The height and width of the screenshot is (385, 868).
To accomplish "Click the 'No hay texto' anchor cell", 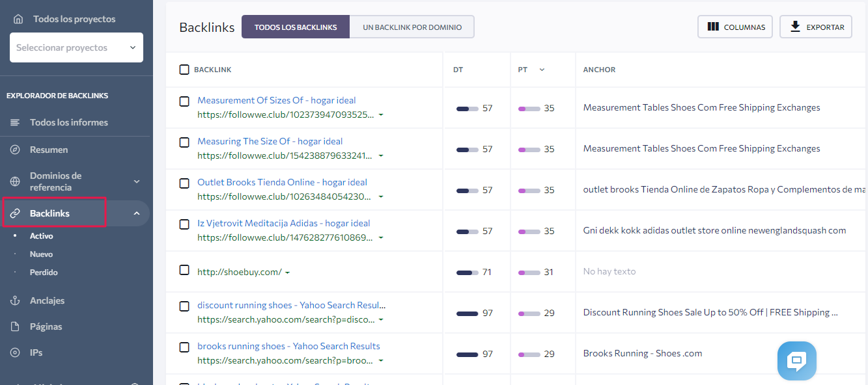I will pos(609,271).
